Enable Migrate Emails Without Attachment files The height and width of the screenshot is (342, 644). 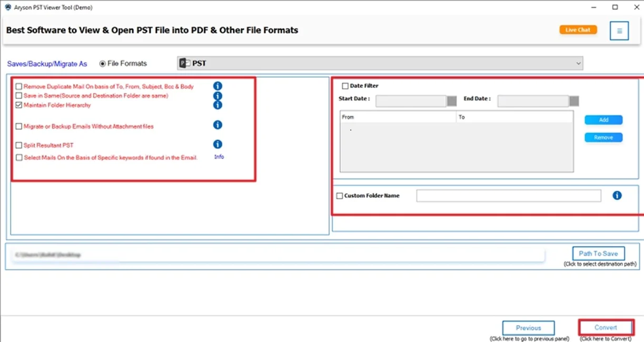coord(19,126)
